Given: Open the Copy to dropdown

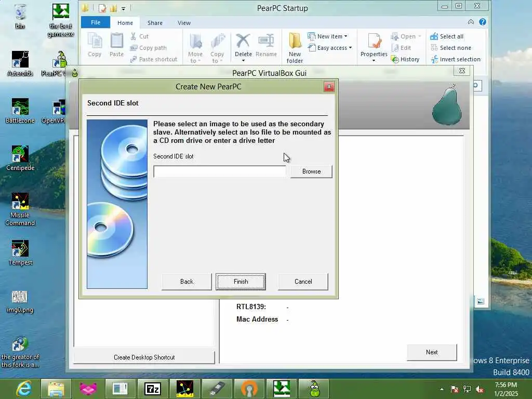Looking at the screenshot, I should (217, 48).
